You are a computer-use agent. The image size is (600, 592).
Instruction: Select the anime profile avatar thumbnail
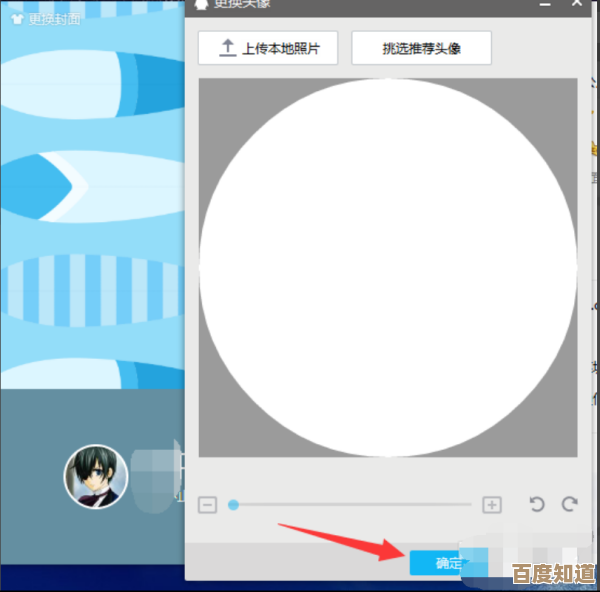97,477
